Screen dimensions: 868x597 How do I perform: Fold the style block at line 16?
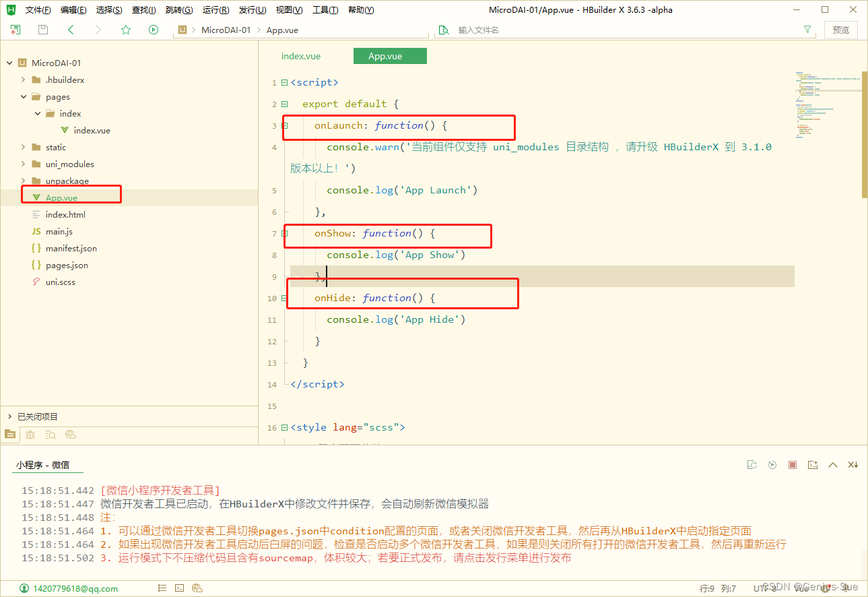(x=284, y=427)
